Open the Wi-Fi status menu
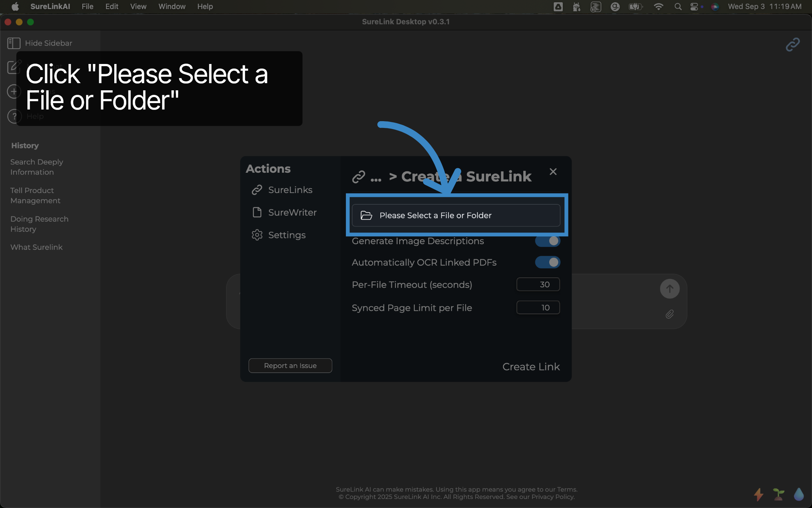The image size is (812, 508). (x=658, y=7)
